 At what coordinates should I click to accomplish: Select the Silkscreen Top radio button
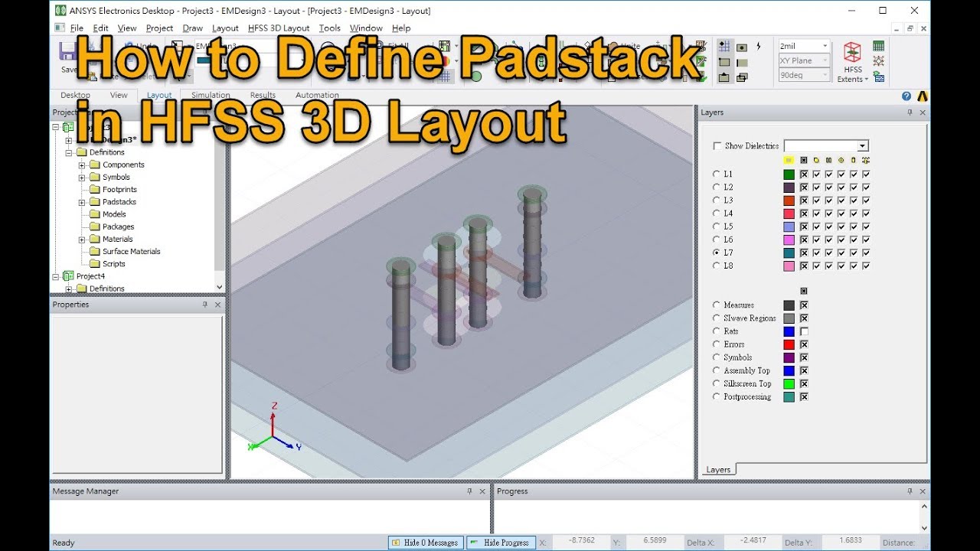pos(717,383)
